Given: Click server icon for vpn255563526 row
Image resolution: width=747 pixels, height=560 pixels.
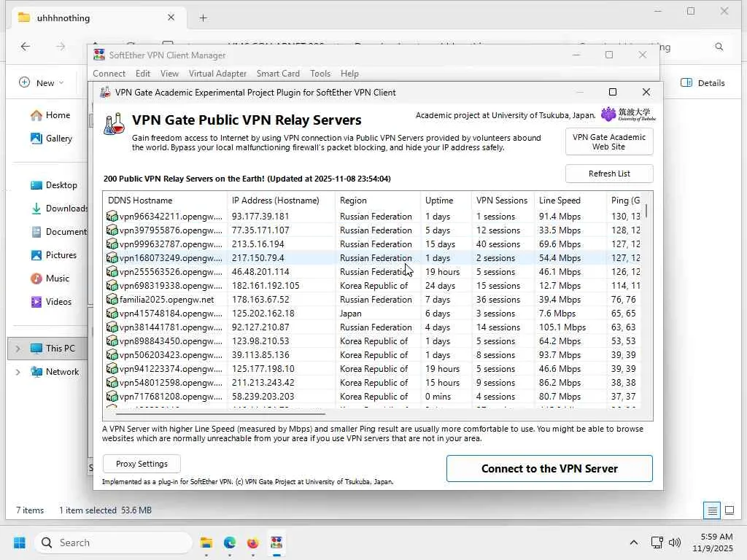Looking at the screenshot, I should [x=112, y=271].
